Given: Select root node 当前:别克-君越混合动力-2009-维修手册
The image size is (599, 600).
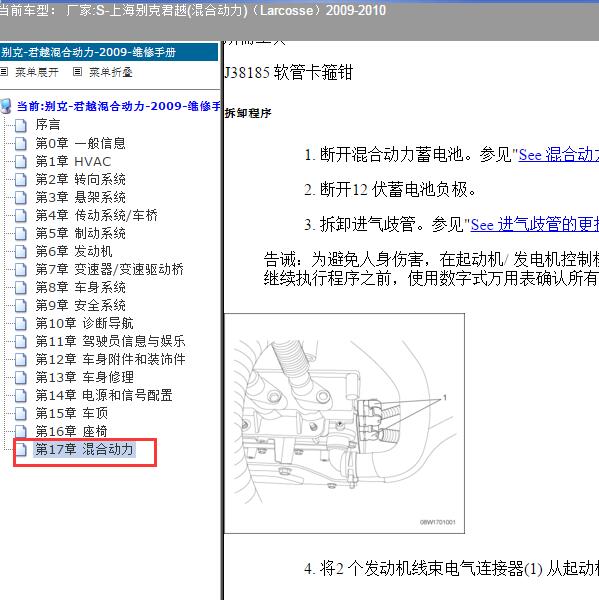Looking at the screenshot, I should [119, 106].
